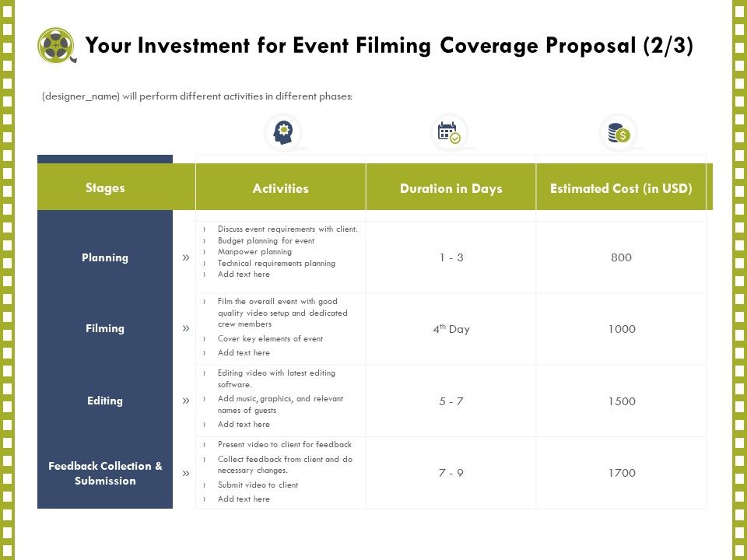Click 'Cover key elements of event' bullet

[x=270, y=338]
